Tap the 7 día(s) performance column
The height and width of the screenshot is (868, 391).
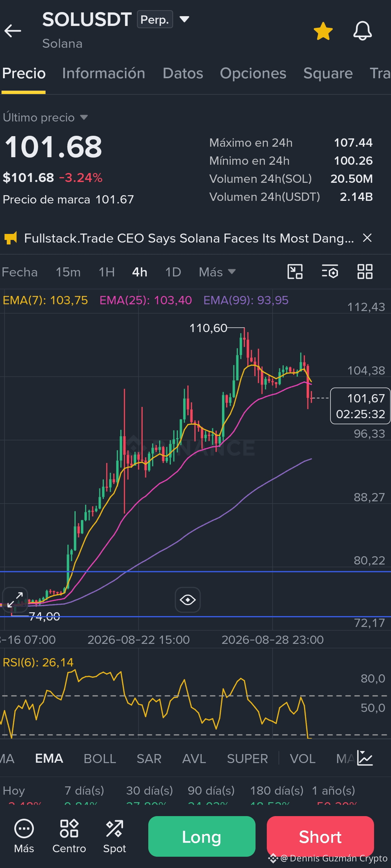(84, 795)
